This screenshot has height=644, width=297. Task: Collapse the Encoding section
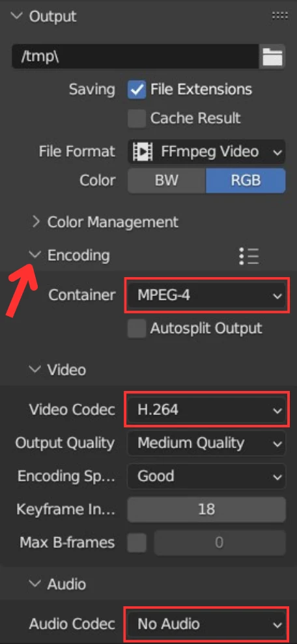(36, 255)
